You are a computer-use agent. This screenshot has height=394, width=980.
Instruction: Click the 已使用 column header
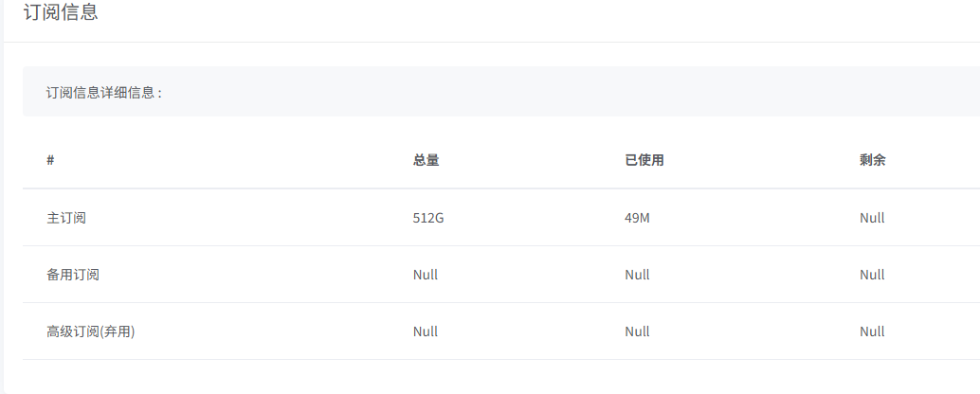point(644,160)
